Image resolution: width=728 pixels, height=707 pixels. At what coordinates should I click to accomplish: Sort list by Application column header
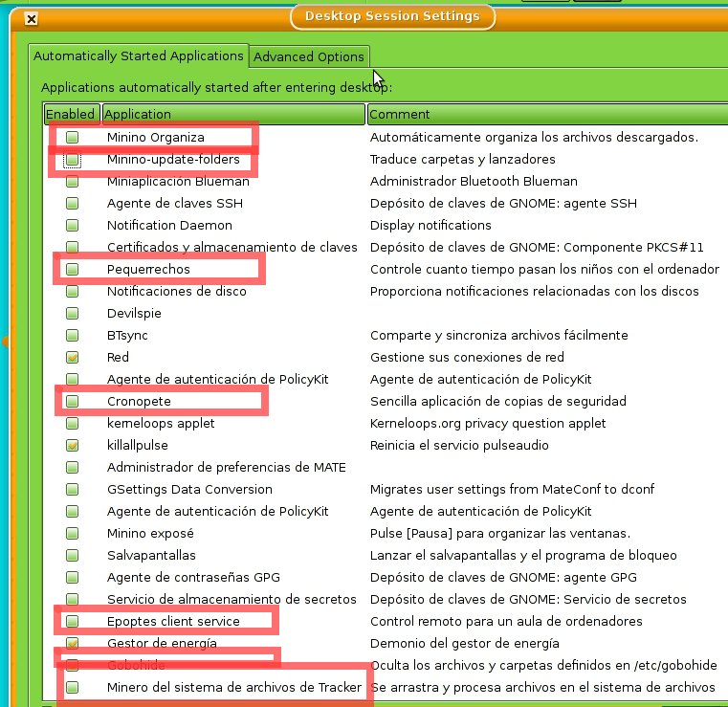(x=233, y=114)
